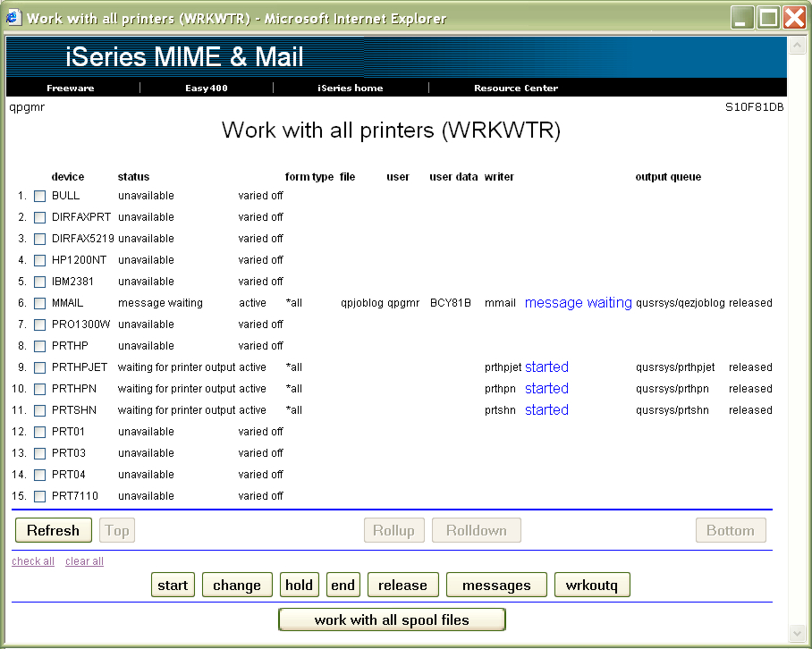812x649 pixels.
Task: Click the qusrsys/qezjoblog output queue text
Action: pos(681,303)
